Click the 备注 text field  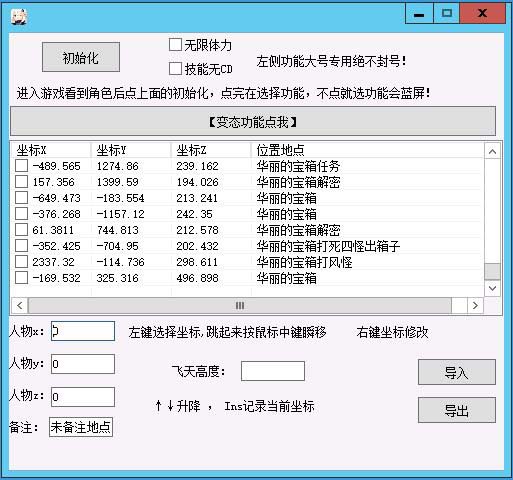(x=81, y=427)
